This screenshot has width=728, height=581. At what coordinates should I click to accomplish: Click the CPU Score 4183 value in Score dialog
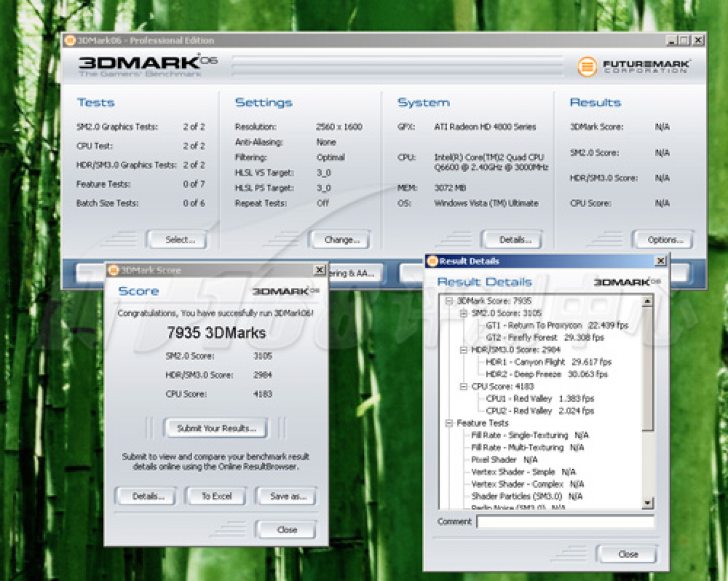(263, 394)
